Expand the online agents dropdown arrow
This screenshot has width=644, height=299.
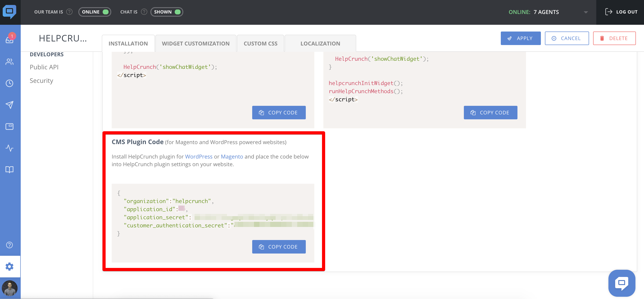(x=586, y=12)
